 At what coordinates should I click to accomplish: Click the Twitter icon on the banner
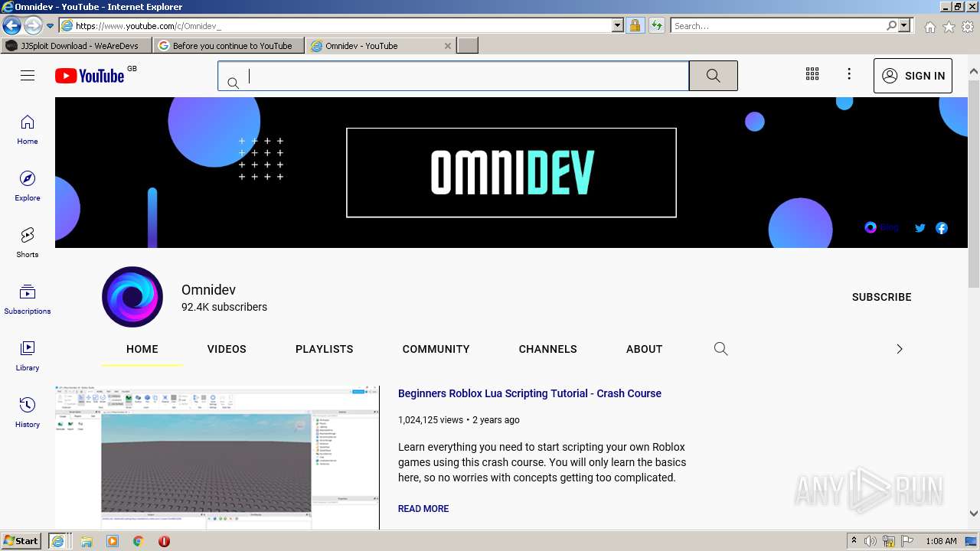[x=920, y=228]
